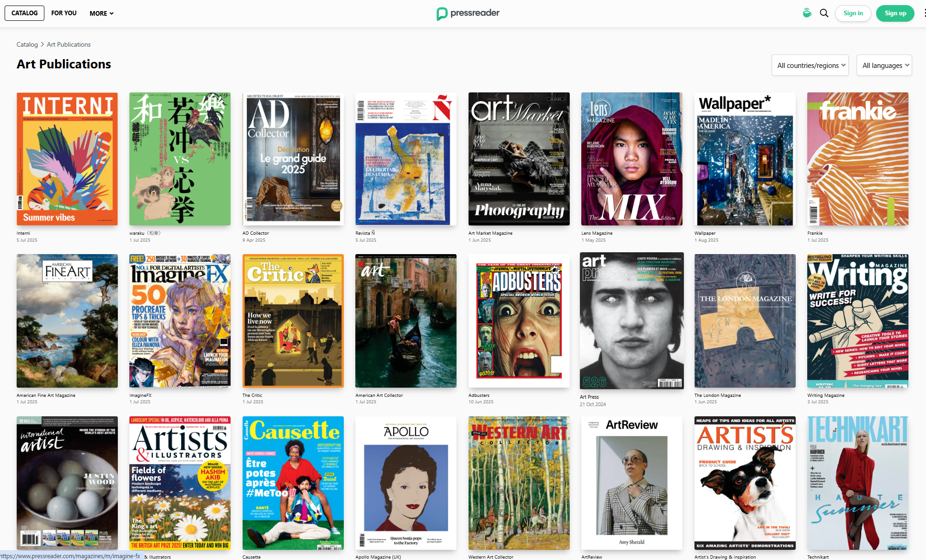Open the Apollo Magazine cover
The width and height of the screenshot is (926, 560).
(406, 483)
